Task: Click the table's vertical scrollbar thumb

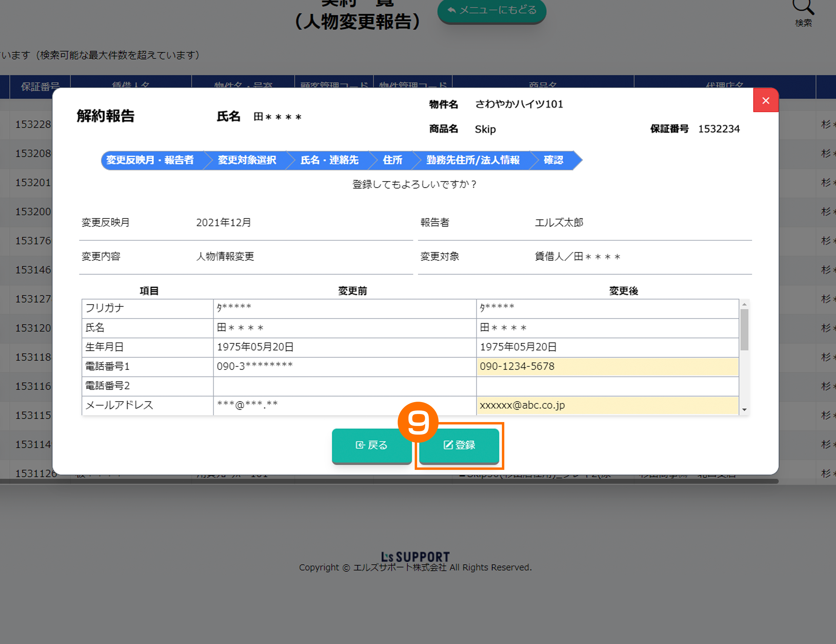Action: click(x=744, y=329)
